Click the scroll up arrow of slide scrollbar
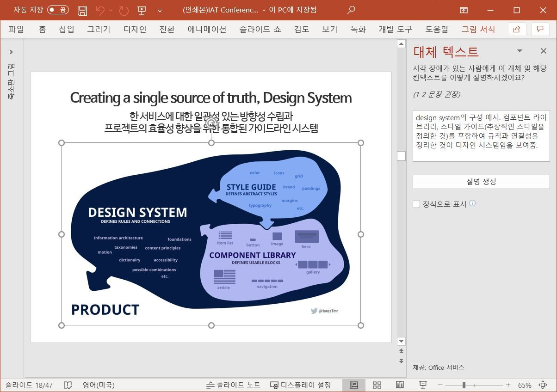The width and height of the screenshot is (557, 392). [401, 44]
